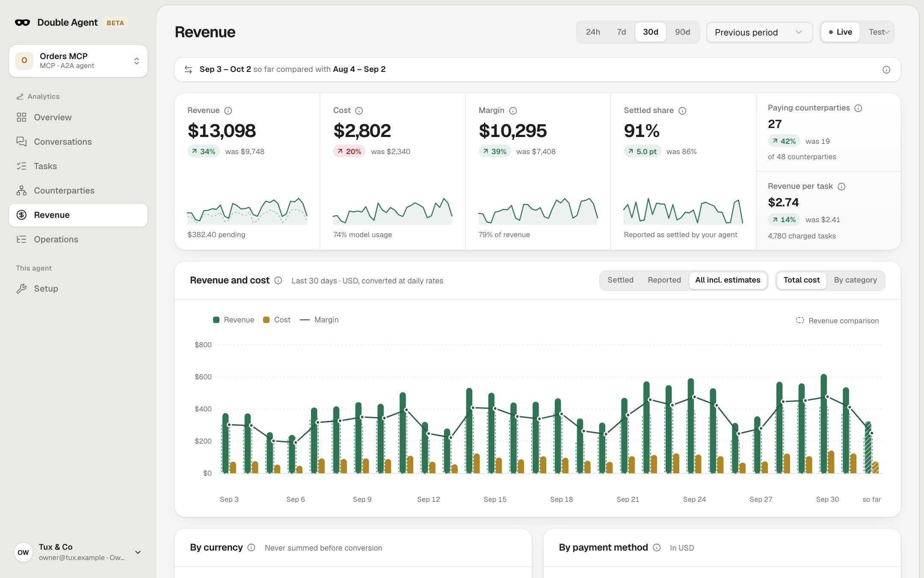Viewport: 924px width, 578px height.
Task: Toggle Revenue series via green legend swatch
Action: click(x=216, y=320)
